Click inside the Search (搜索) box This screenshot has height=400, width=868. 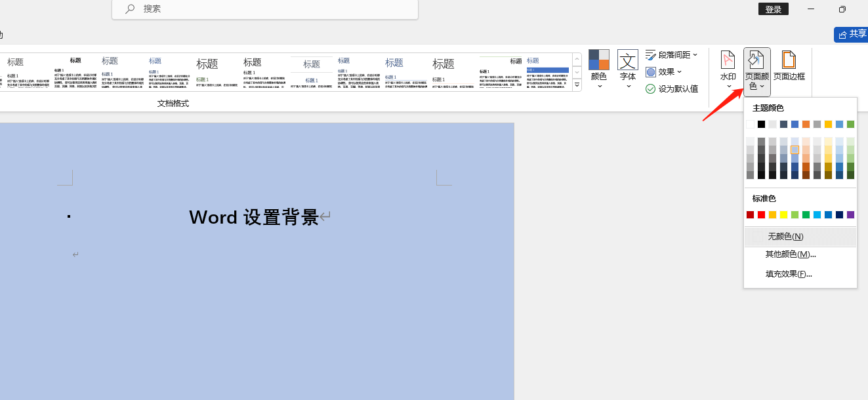click(262, 10)
